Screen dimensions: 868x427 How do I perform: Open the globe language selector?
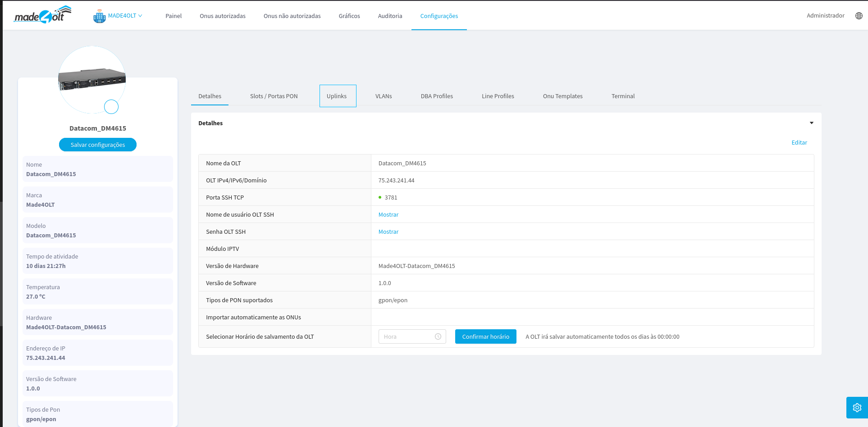(x=859, y=16)
